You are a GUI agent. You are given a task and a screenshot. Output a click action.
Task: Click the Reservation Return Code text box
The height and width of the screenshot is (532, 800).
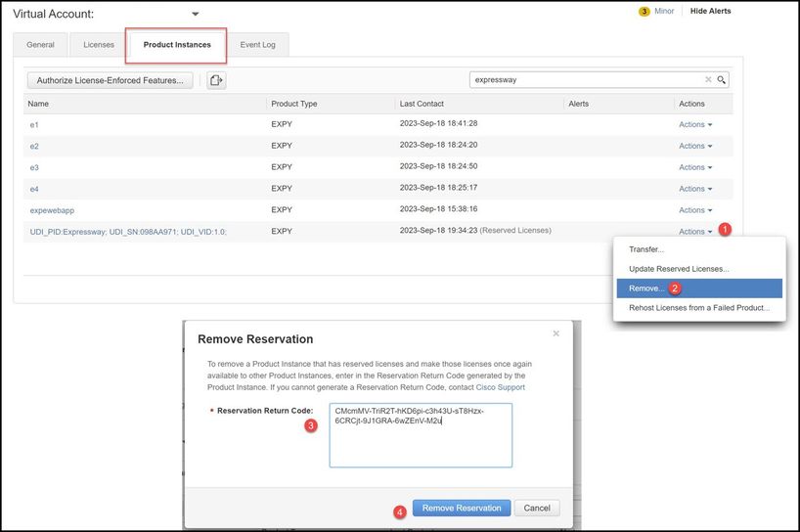[420, 434]
